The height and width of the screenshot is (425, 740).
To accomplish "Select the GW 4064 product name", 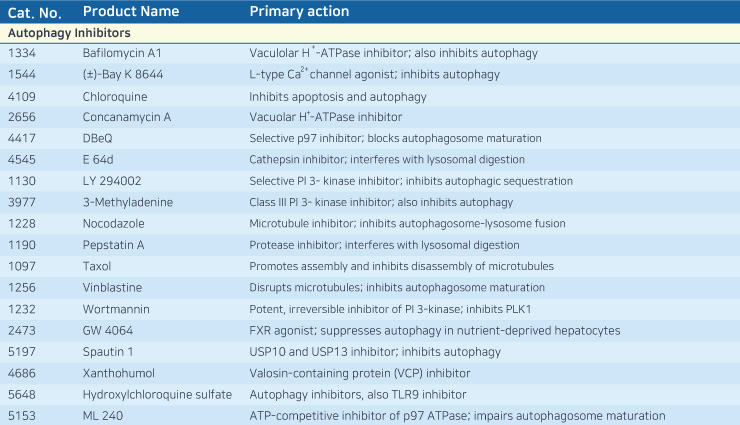I will tap(108, 331).
